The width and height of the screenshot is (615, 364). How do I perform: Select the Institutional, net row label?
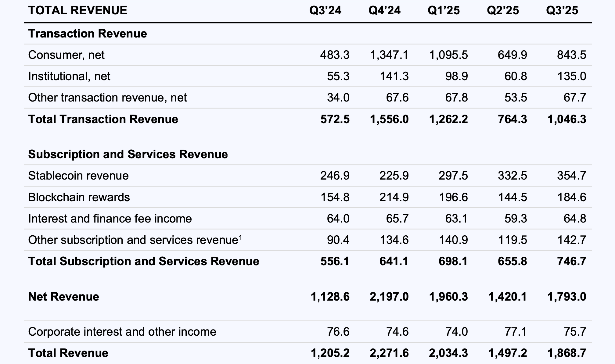tap(69, 77)
